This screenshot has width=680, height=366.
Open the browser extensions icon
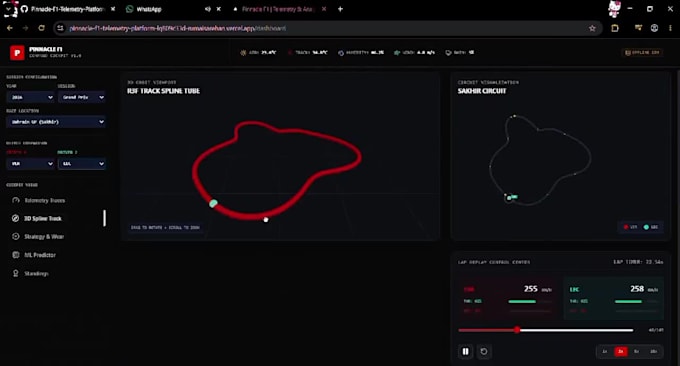pos(615,28)
